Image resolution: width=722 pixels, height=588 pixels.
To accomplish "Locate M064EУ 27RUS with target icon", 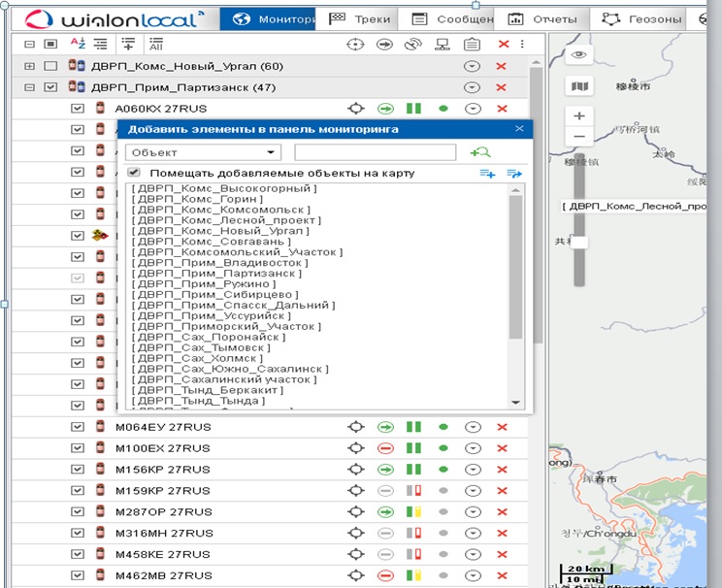I will [356, 426].
